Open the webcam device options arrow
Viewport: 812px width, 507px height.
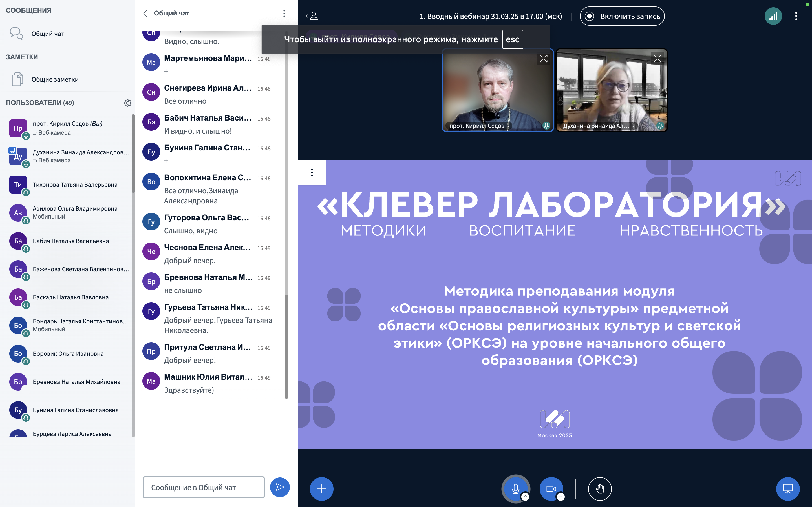click(x=561, y=497)
